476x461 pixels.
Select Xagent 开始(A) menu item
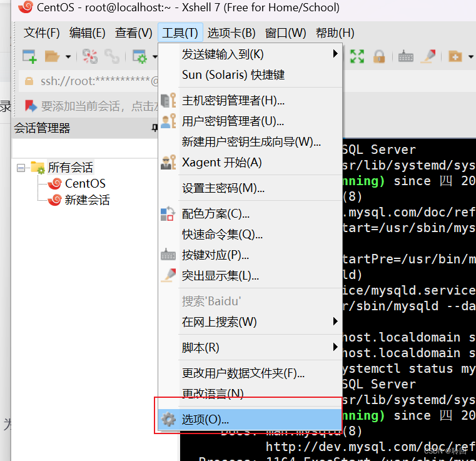tap(250, 162)
